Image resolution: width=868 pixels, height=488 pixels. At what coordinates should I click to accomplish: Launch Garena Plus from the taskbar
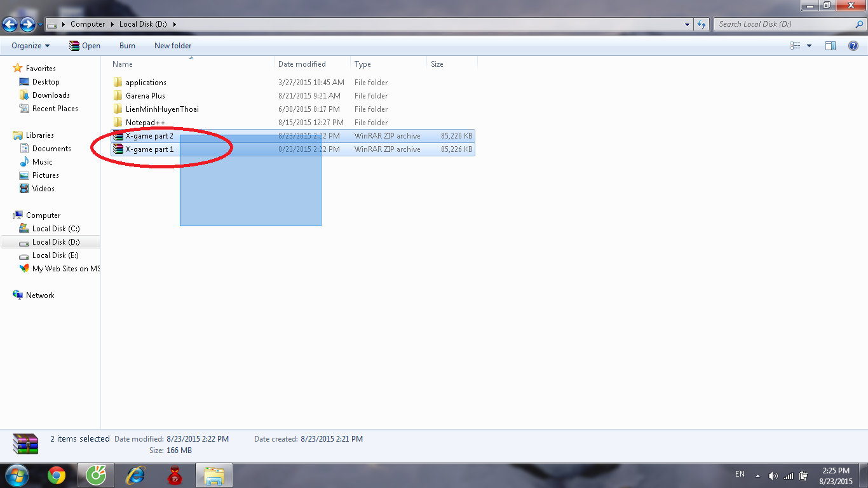click(x=95, y=475)
